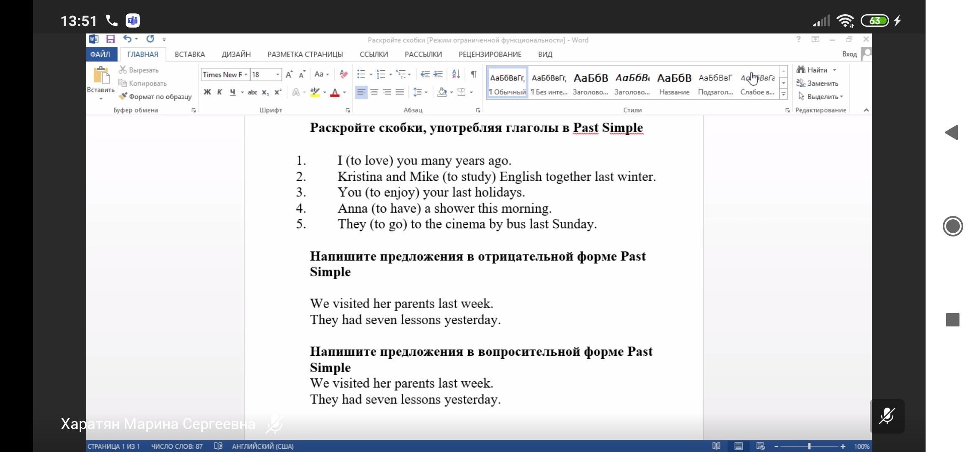
Task: Click the Clear Formatting eraser icon
Action: (x=343, y=74)
